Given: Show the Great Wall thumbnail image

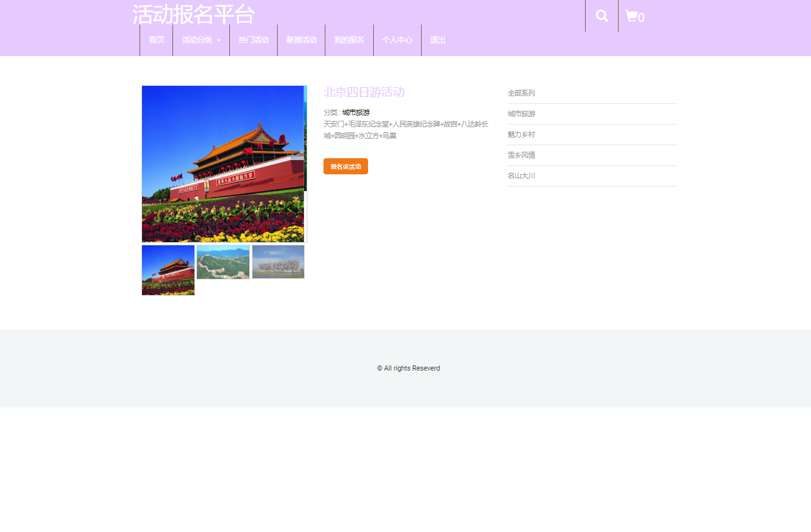Looking at the screenshot, I should coord(223,262).
